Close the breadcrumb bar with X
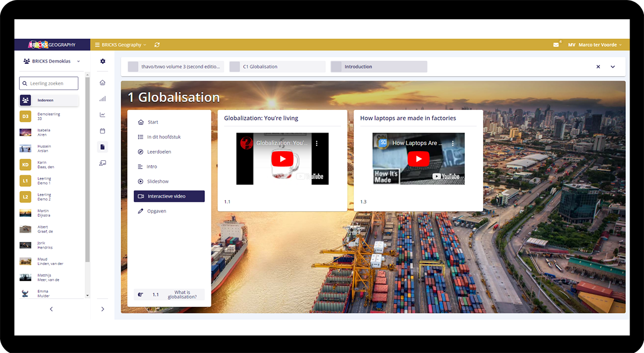 [x=598, y=67]
